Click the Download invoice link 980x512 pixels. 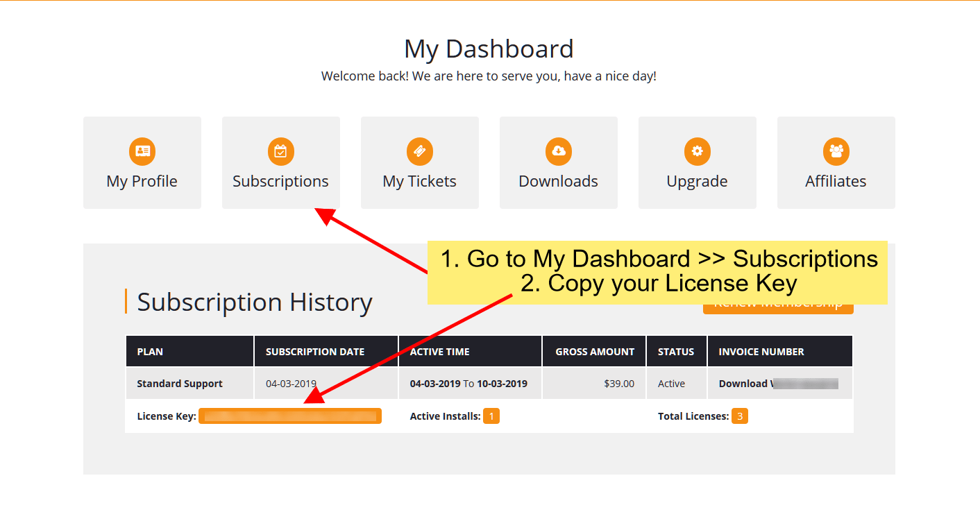(779, 384)
